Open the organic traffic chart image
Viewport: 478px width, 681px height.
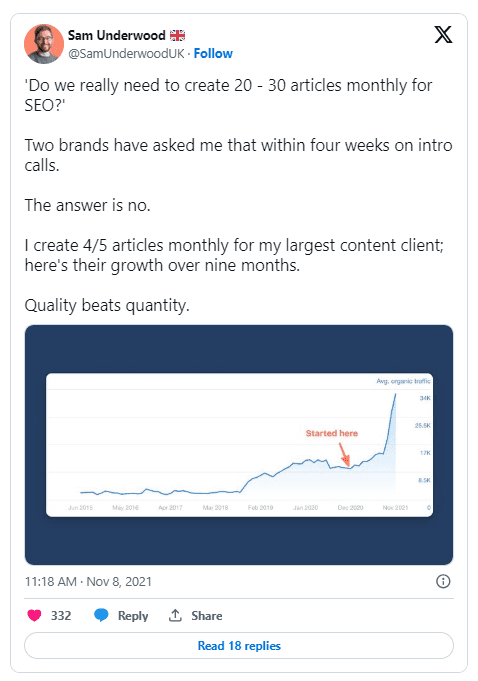[239, 445]
